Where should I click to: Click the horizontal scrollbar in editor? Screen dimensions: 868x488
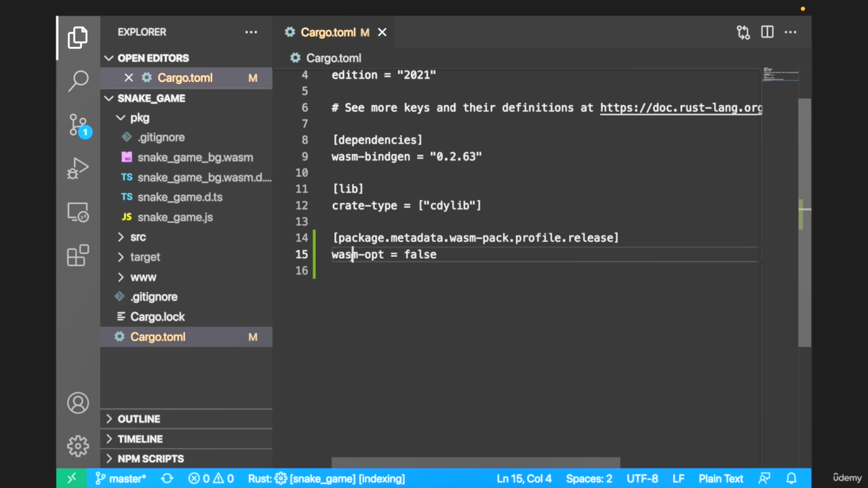pyautogui.click(x=475, y=462)
